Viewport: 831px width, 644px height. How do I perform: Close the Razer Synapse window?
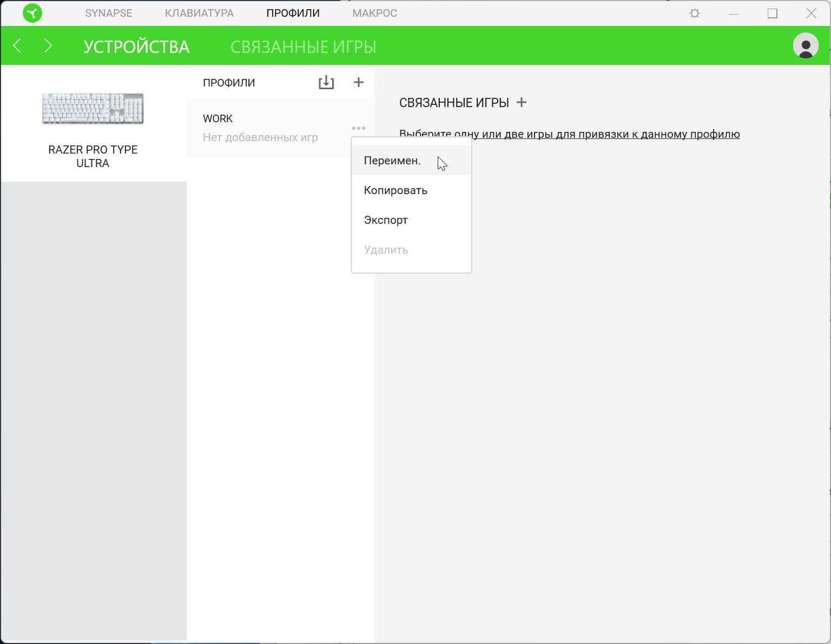[811, 14]
